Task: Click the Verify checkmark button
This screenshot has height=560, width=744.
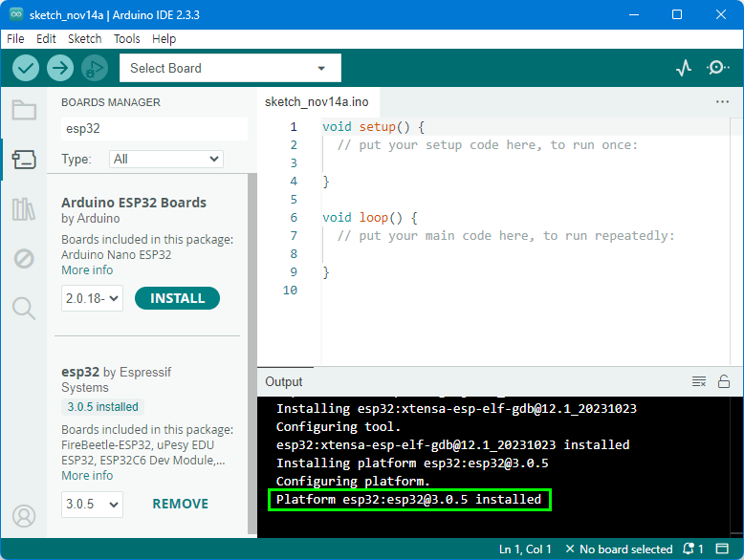Action: point(26,68)
